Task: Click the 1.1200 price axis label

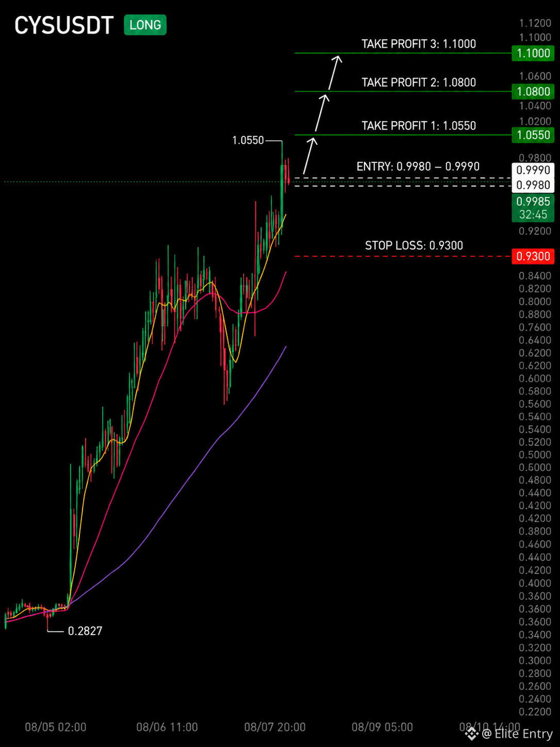Action: pos(535,23)
